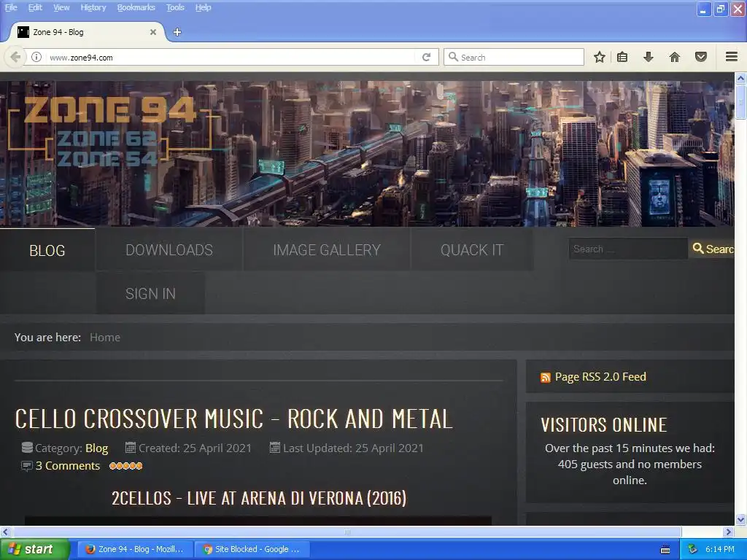Click the 2CELLOS Live at Arena di Verona heading
Image resolution: width=747 pixels, height=560 pixels.
click(x=259, y=498)
